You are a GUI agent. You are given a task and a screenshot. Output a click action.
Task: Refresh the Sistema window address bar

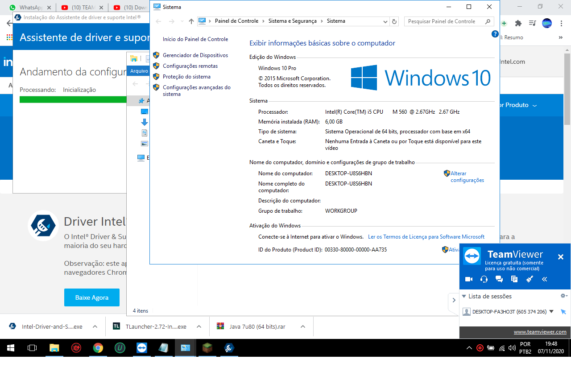tap(394, 21)
